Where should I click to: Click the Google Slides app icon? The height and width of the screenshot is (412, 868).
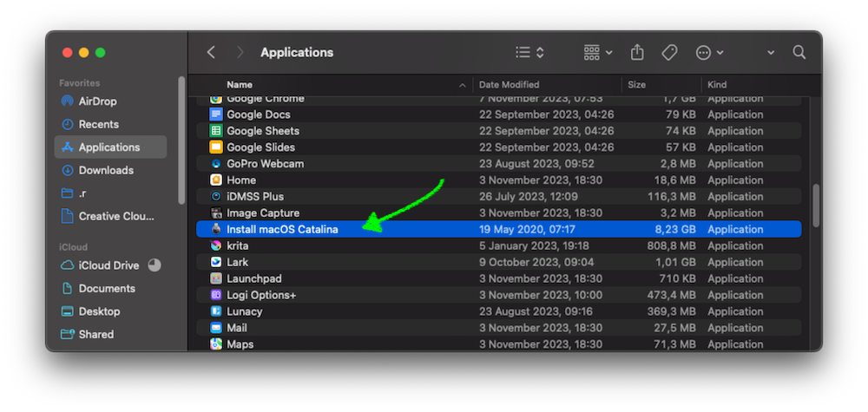click(216, 147)
